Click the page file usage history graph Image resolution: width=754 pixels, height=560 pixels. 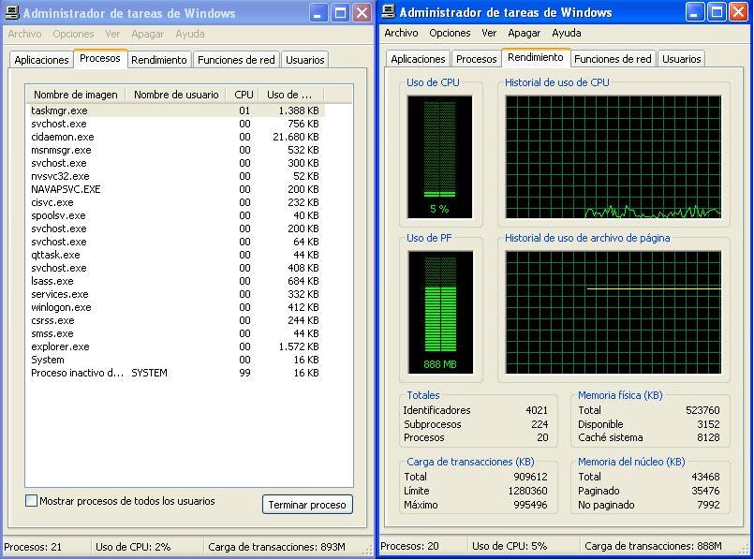tap(614, 312)
